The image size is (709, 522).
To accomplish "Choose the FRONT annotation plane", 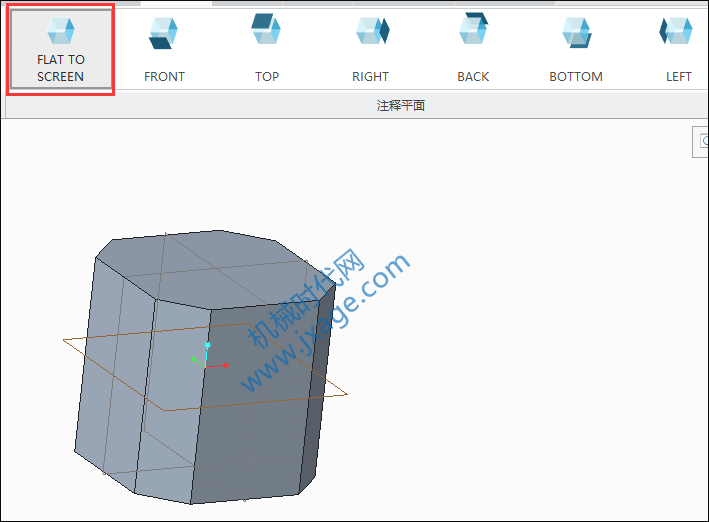I will pyautogui.click(x=164, y=49).
